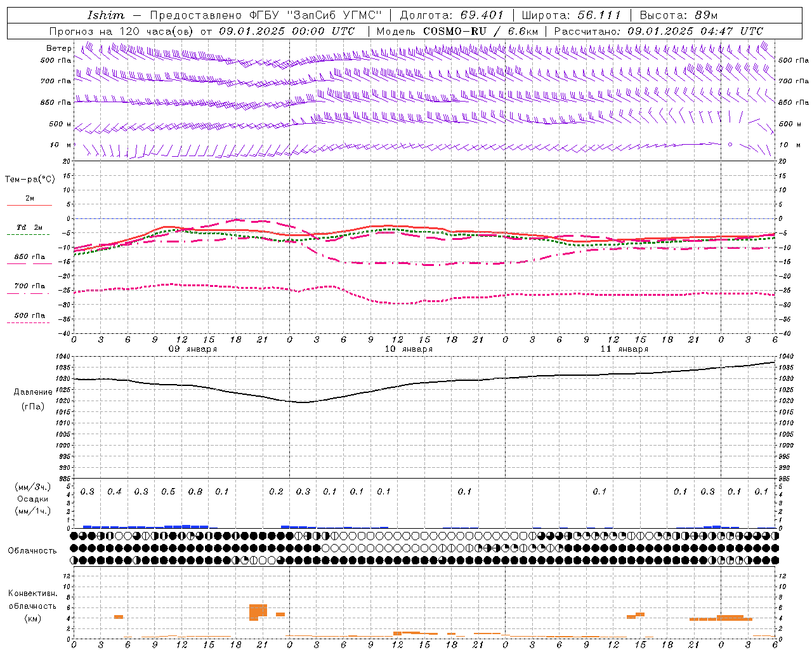Viewport: 812px width, 650px height.
Task: Select the 09 января date label
Action: [192, 349]
